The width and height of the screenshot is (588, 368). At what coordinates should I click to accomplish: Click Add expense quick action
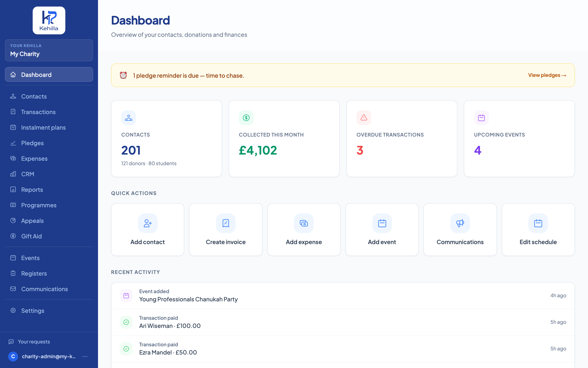[304, 230]
